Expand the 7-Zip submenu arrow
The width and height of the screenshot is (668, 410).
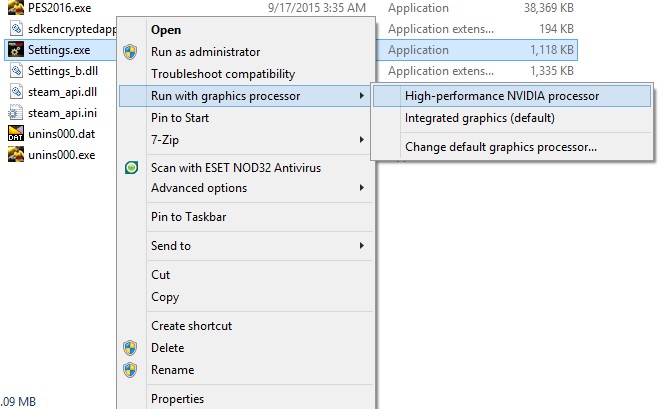click(x=361, y=140)
